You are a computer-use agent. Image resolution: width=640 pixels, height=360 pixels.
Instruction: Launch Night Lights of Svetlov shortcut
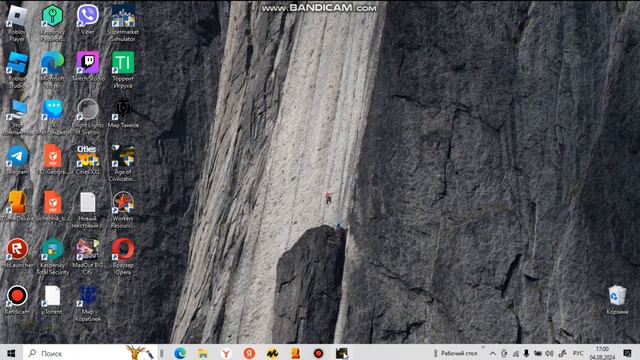(87, 117)
